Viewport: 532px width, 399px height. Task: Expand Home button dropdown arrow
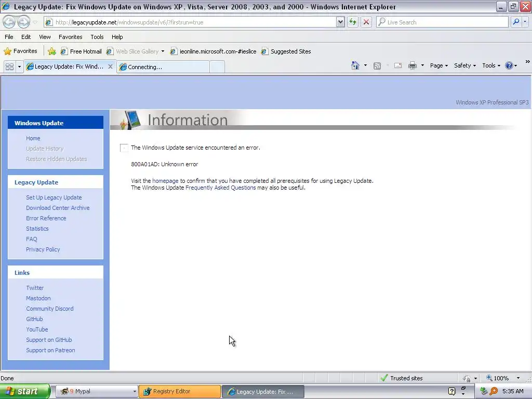[x=365, y=65]
